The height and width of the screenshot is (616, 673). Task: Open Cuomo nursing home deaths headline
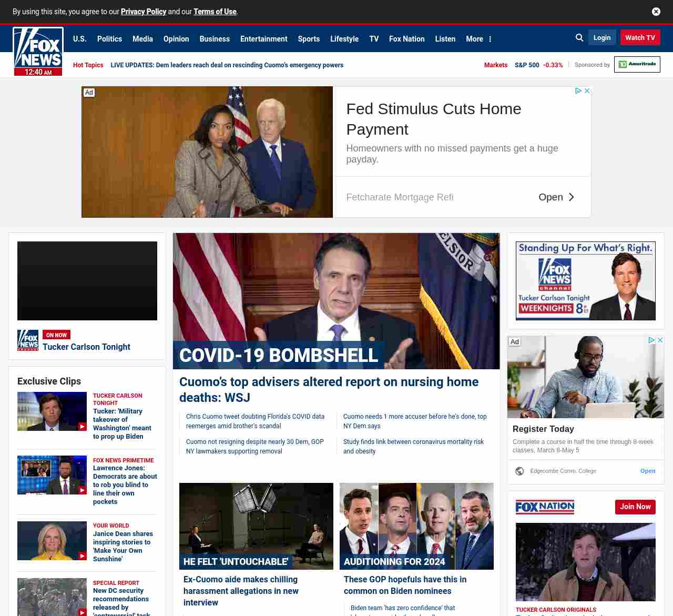(x=329, y=389)
